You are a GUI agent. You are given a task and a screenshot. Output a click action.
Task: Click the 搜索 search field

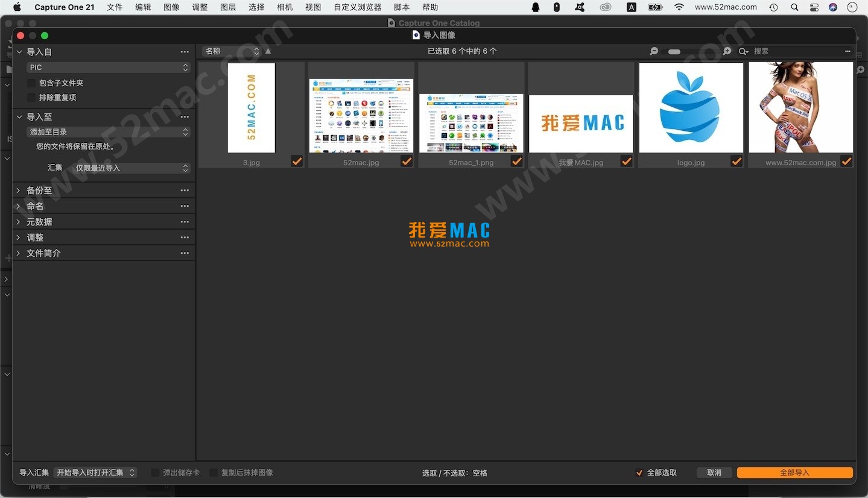796,51
